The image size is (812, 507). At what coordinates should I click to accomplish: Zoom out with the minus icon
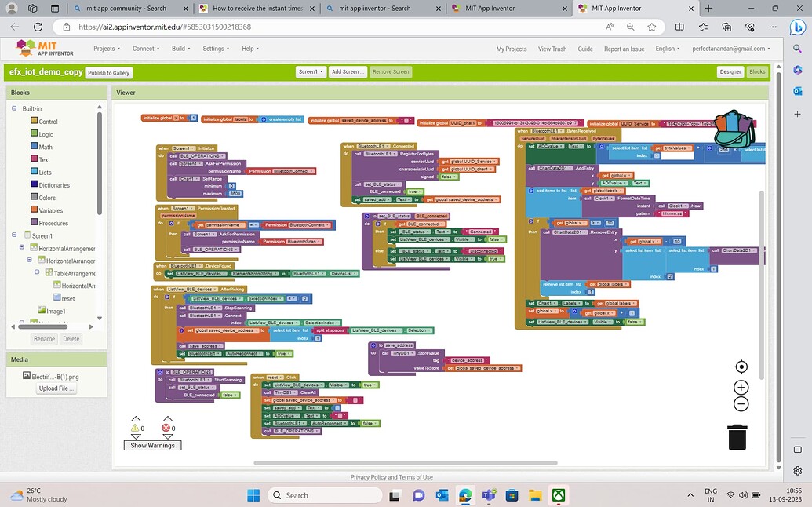[x=741, y=404]
